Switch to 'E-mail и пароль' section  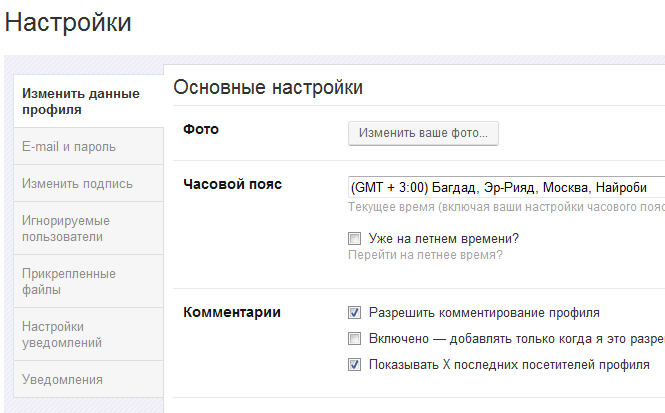69,146
